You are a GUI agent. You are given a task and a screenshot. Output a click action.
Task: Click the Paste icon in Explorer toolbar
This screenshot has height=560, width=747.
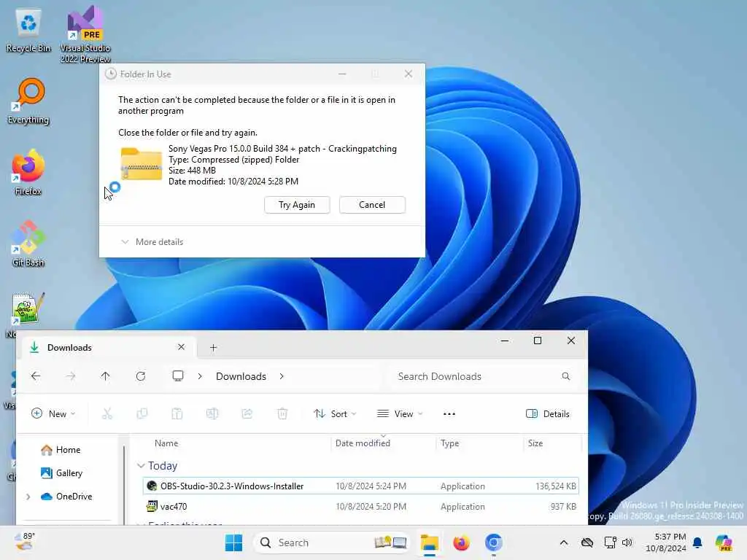point(177,414)
